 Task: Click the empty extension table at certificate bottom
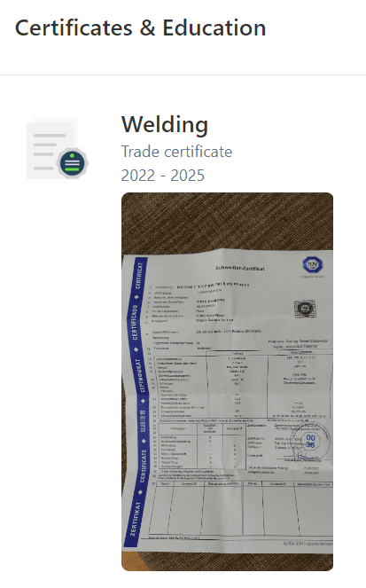[241, 508]
